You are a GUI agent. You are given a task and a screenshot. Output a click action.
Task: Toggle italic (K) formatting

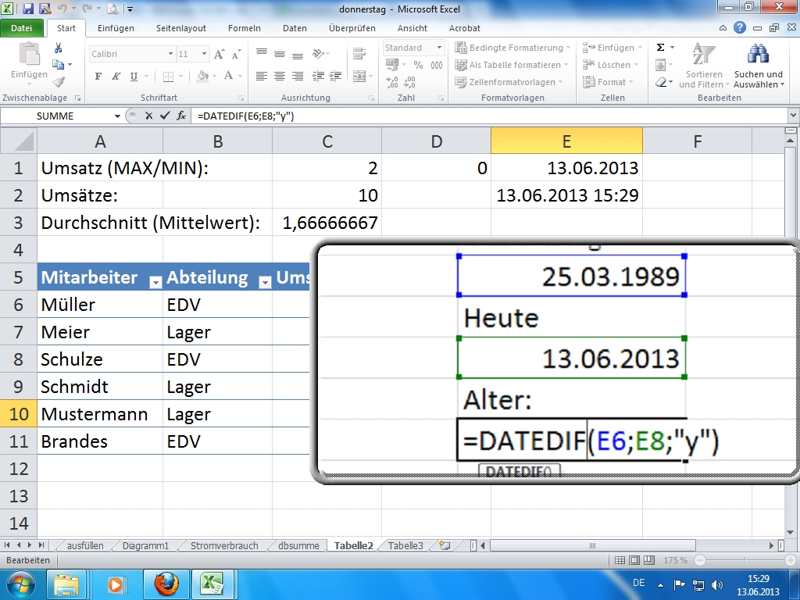pyautogui.click(x=116, y=77)
